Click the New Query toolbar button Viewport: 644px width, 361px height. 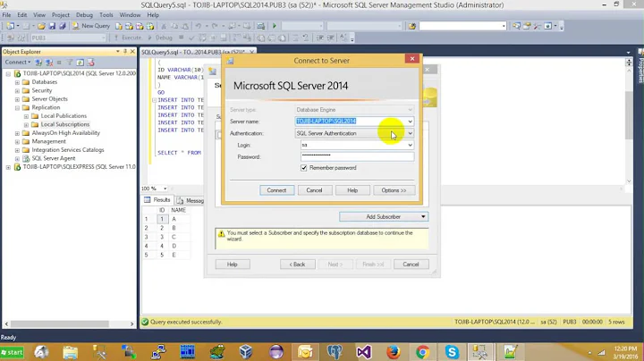click(91, 26)
